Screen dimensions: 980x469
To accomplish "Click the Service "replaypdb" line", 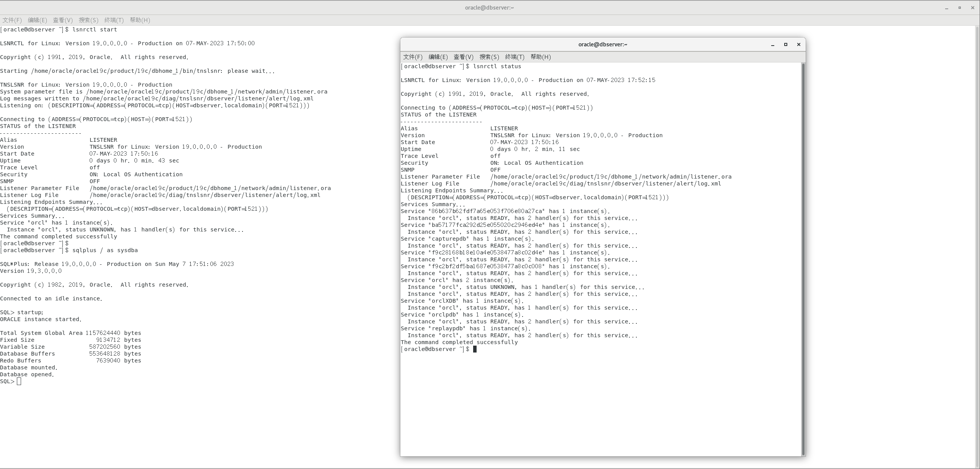I will coord(466,328).
